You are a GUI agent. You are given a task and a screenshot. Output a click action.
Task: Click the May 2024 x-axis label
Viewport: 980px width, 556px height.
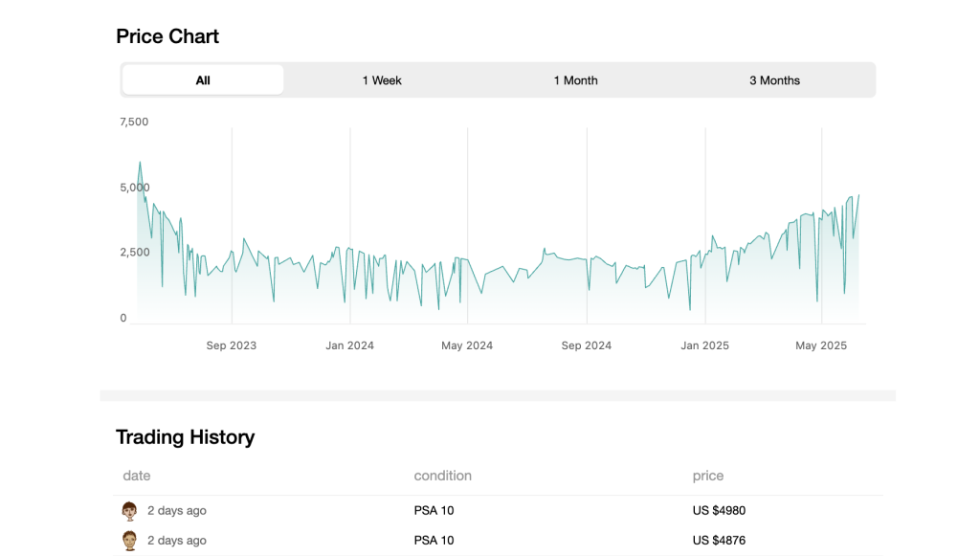pos(467,345)
